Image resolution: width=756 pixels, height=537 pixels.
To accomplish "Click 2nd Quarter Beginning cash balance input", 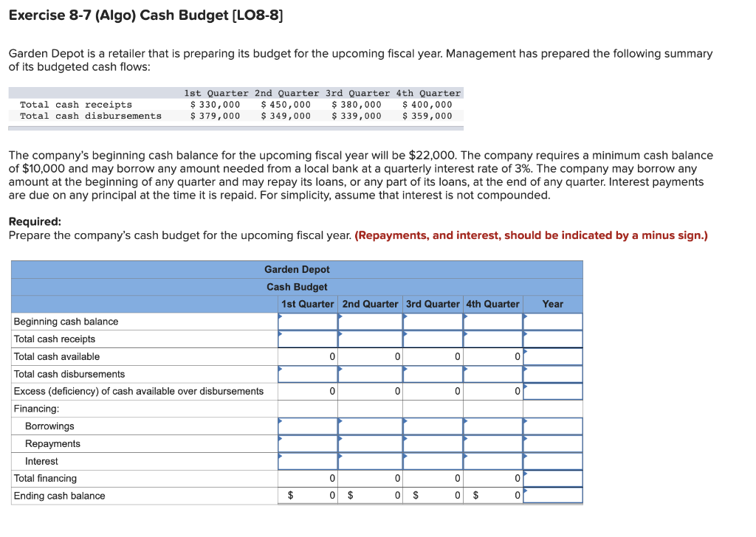I will pos(371,322).
